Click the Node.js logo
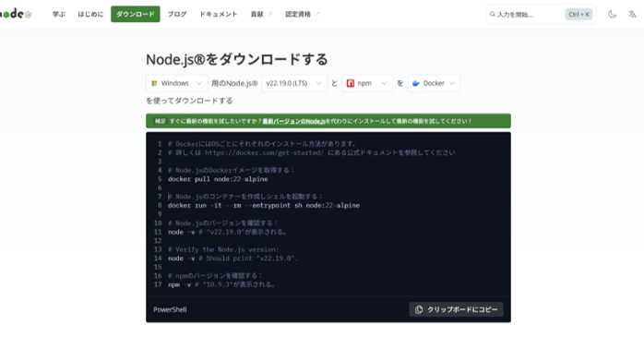Image resolution: width=644 pixels, height=337 pixels. coord(16,14)
